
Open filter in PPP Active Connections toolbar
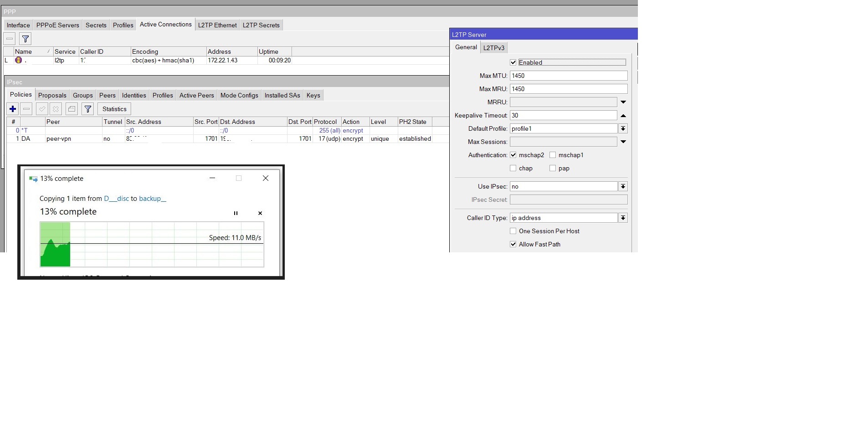click(x=26, y=39)
